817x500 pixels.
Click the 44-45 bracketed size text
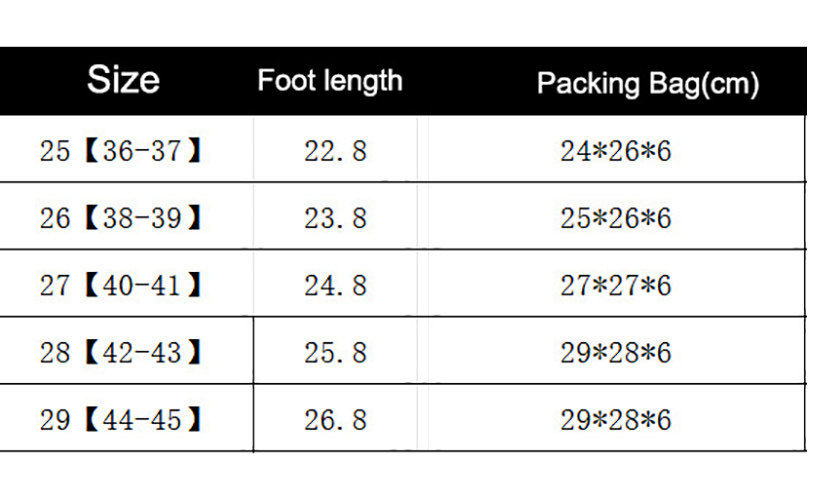point(140,420)
